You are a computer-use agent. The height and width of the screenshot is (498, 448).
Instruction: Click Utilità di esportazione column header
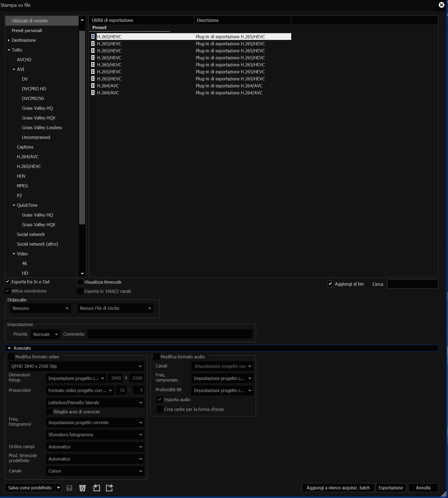click(141, 20)
